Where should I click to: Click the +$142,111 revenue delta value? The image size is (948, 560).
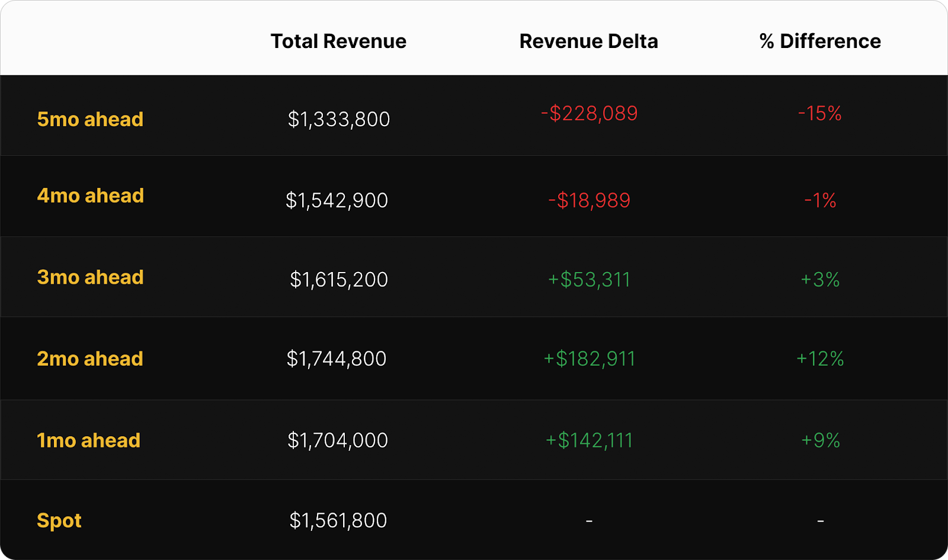589,440
